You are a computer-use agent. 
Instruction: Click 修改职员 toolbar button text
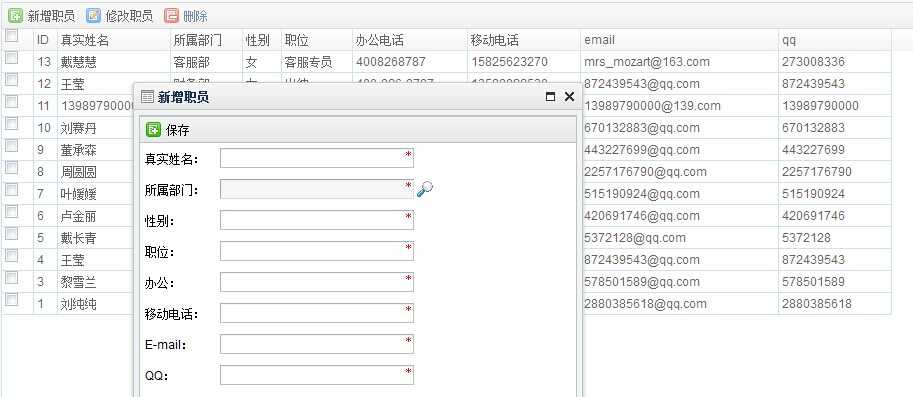click(129, 16)
